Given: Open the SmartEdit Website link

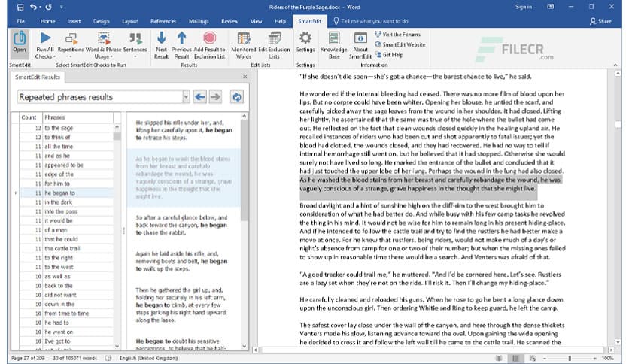Looking at the screenshot, I should [400, 44].
